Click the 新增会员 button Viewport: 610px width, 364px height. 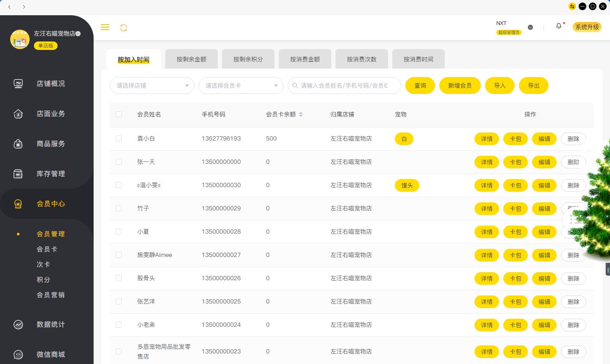460,85
